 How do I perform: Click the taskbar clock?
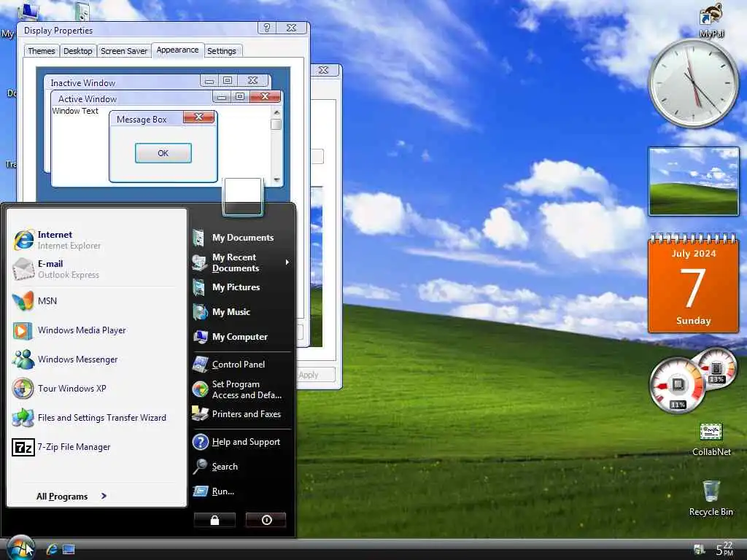point(725,549)
